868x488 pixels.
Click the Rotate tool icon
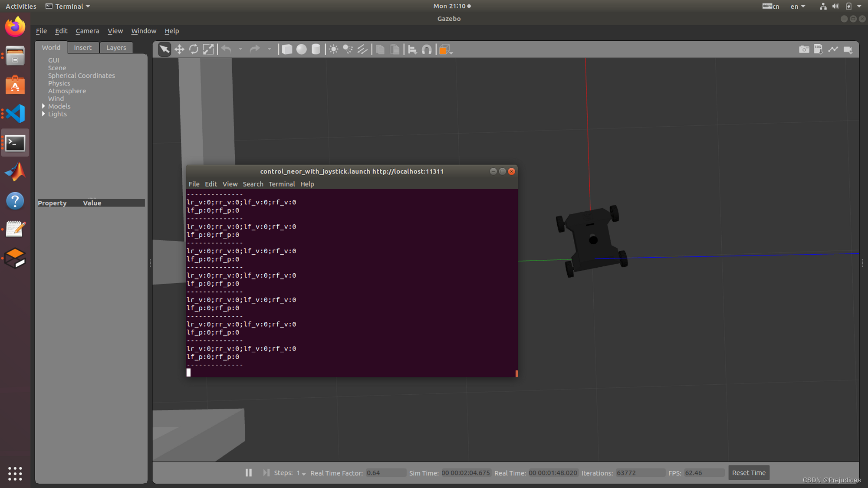[194, 49]
